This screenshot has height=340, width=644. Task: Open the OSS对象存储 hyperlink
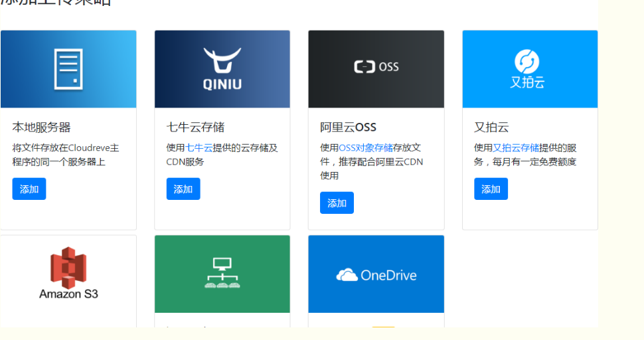coord(366,148)
